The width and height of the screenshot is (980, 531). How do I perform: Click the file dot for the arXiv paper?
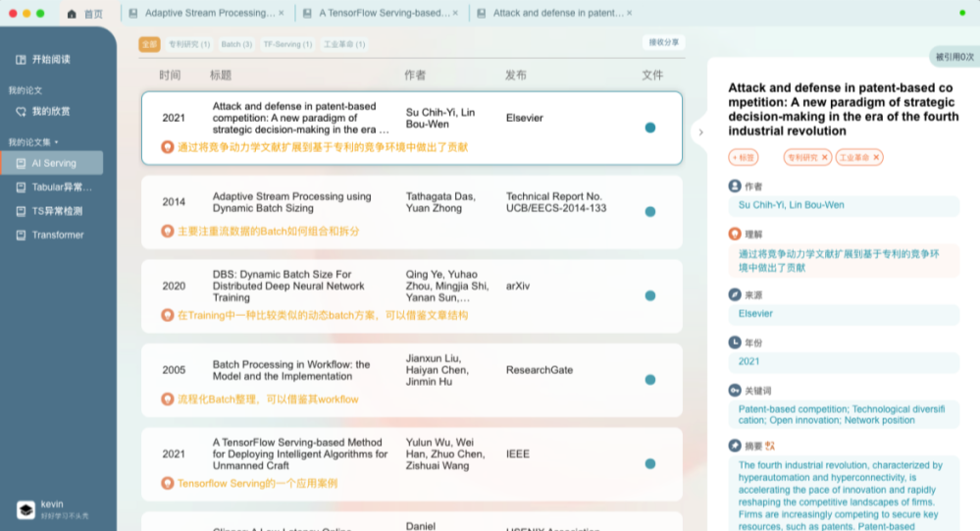pos(649,295)
